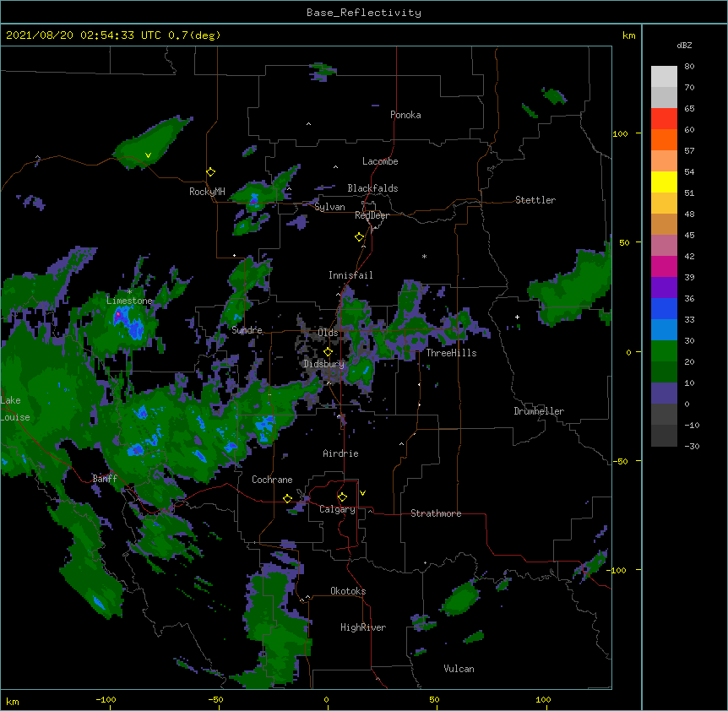This screenshot has height=711, width=728.
Task: Click the HighRiver label
Action: [363, 627]
